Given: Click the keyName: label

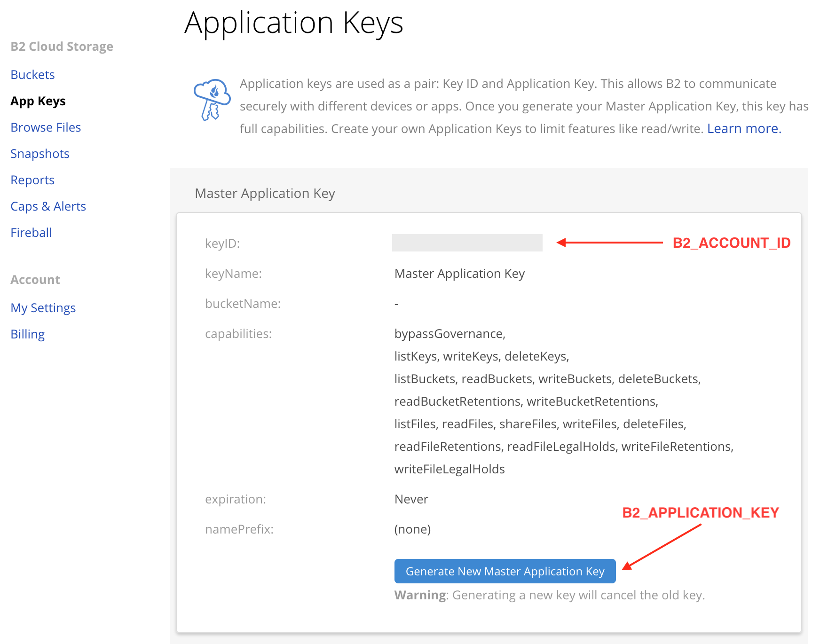Looking at the screenshot, I should tap(233, 274).
